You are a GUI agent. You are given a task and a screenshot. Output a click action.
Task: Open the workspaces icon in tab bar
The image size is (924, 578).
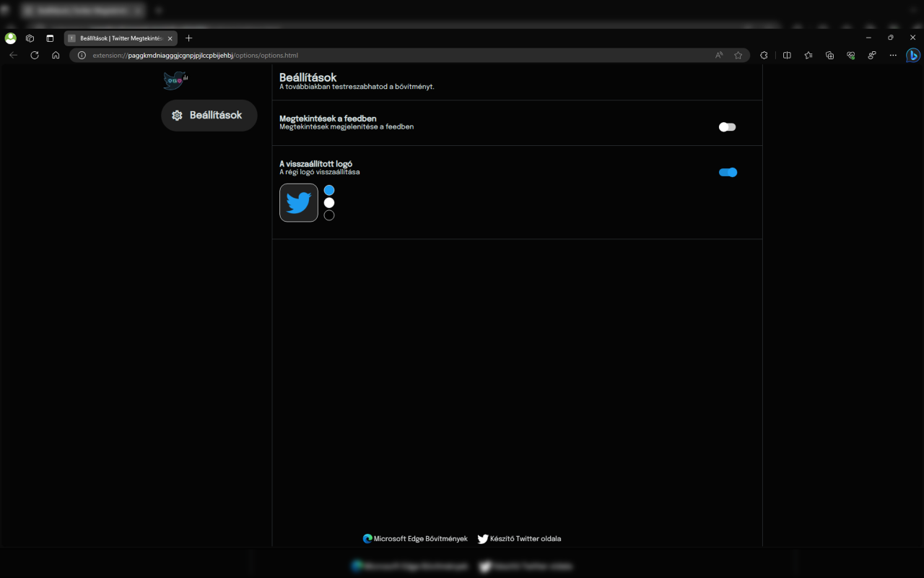point(30,38)
